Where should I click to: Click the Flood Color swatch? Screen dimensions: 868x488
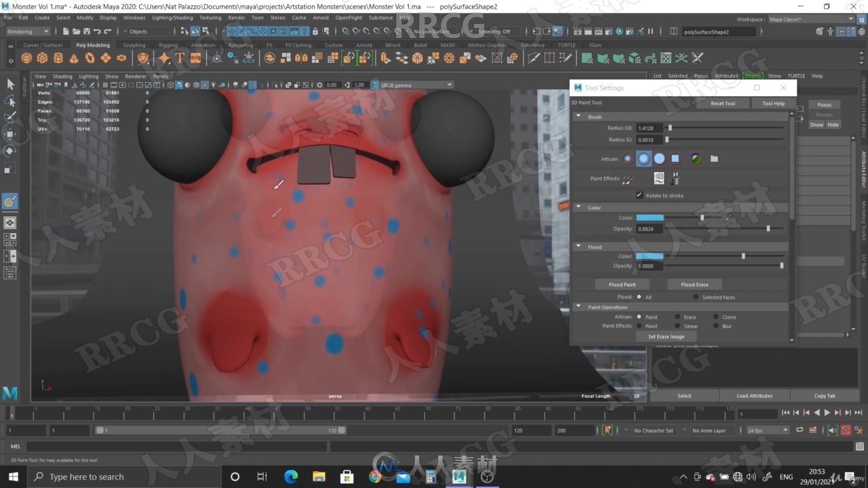click(650, 256)
